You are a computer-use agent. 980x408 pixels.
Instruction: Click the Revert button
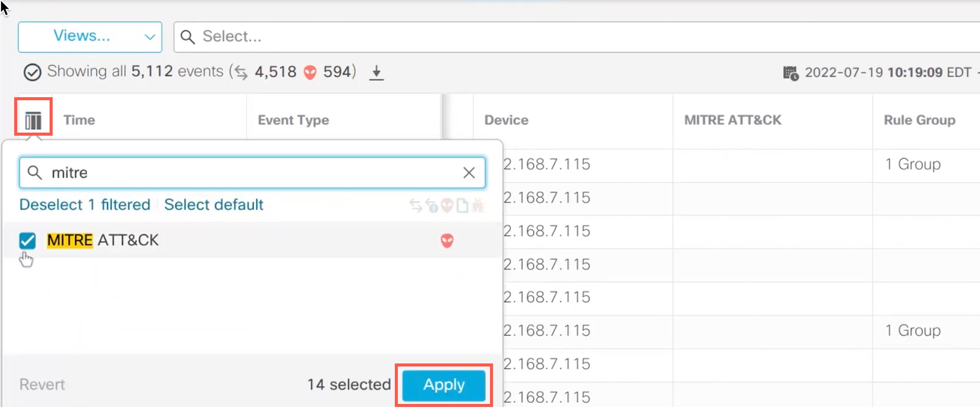coord(42,385)
